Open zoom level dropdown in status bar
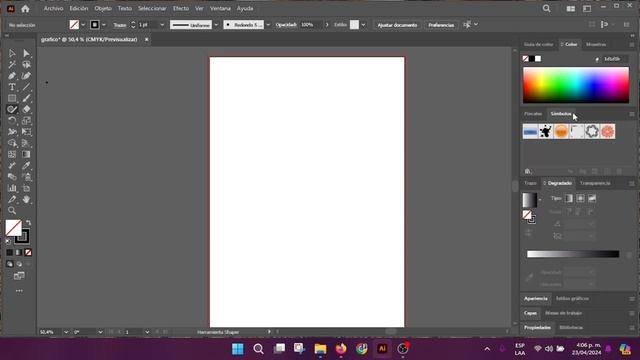Image resolution: width=640 pixels, height=360 pixels. (66, 332)
